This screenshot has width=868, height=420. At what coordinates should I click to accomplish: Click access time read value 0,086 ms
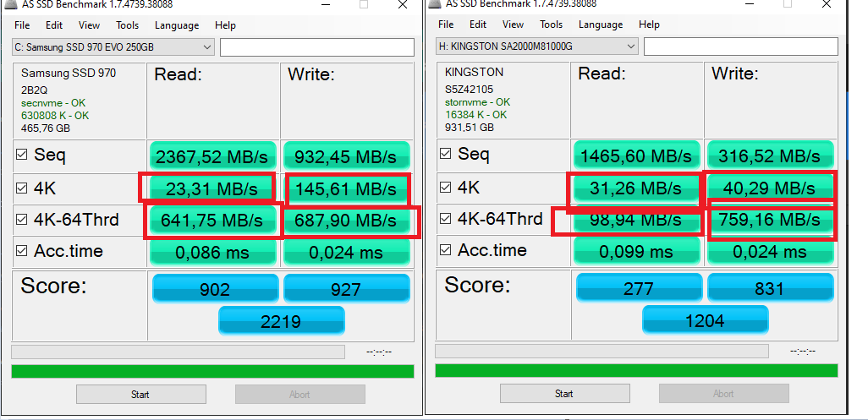[213, 252]
